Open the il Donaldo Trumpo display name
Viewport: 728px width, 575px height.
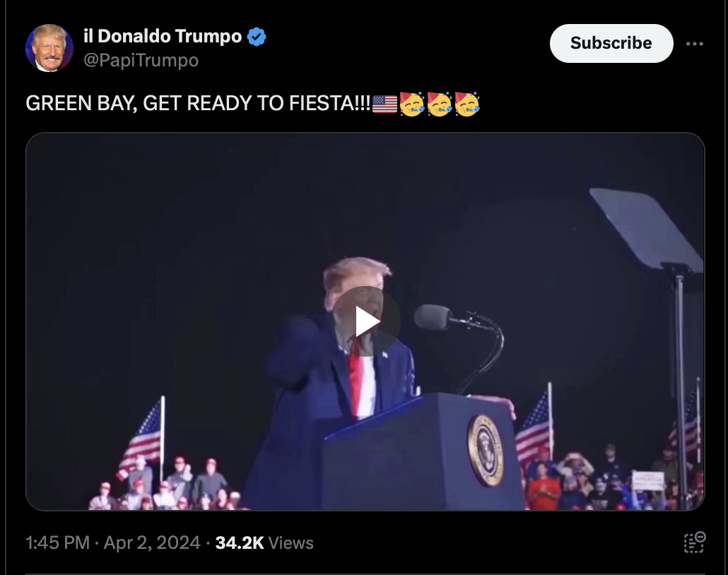[163, 36]
